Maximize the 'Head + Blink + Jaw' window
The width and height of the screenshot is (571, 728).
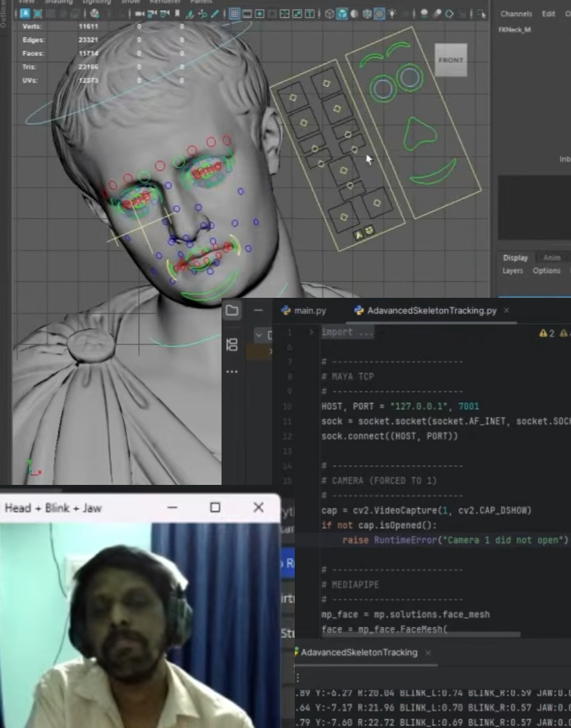[215, 507]
